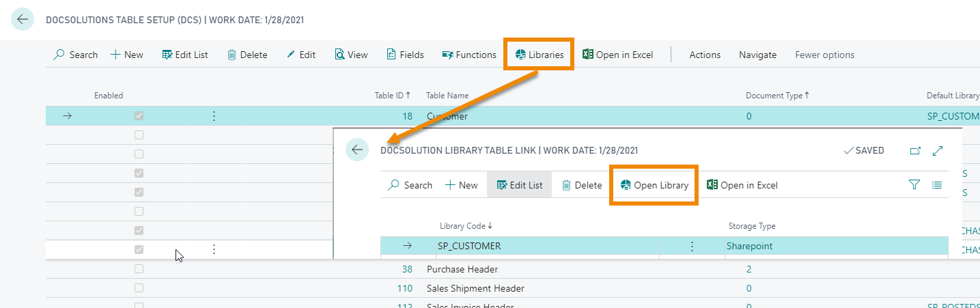Expand the popup window to full screen
Image resolution: width=980 pixels, height=308 pixels.
pyautogui.click(x=938, y=150)
